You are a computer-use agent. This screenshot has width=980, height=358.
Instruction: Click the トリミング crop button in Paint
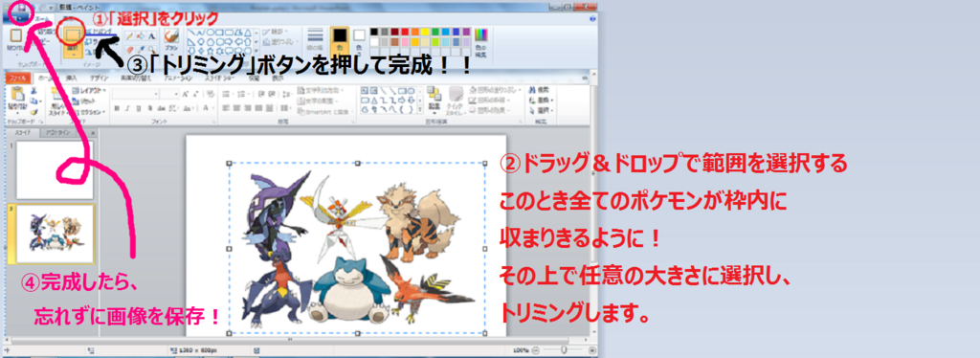(x=99, y=31)
